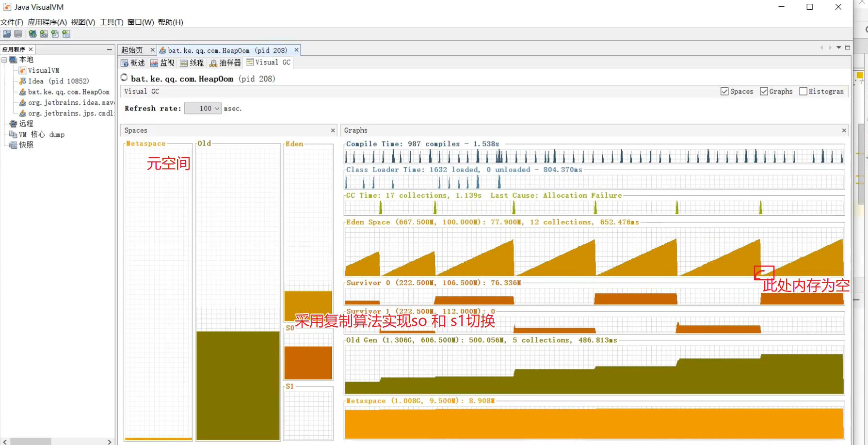This screenshot has width=868, height=445.
Task: Open the 文件(F) menu
Action: coord(12,22)
